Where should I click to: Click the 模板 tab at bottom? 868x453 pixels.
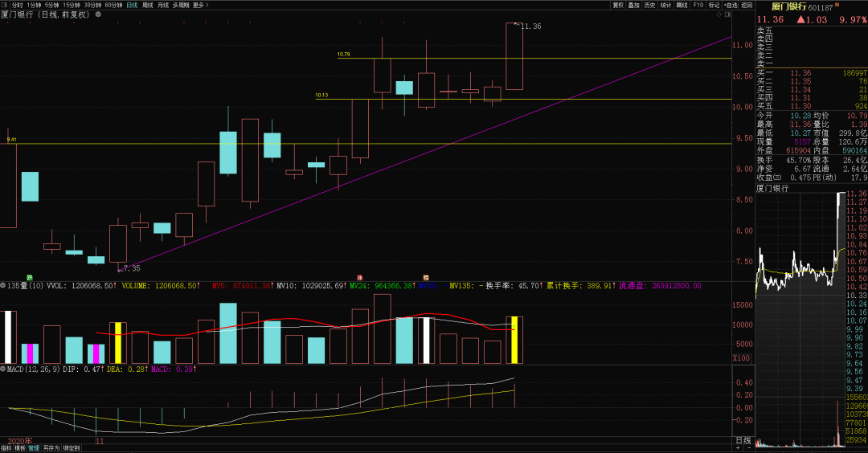[x=20, y=448]
